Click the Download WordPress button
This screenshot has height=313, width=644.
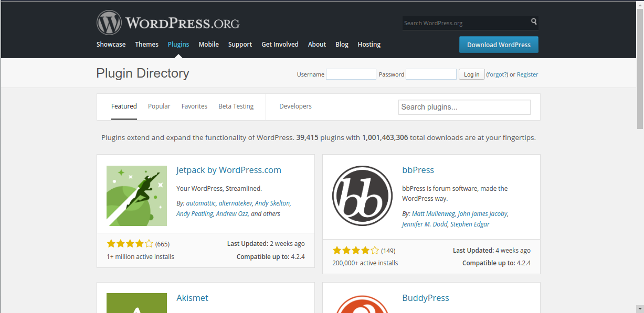pos(499,45)
